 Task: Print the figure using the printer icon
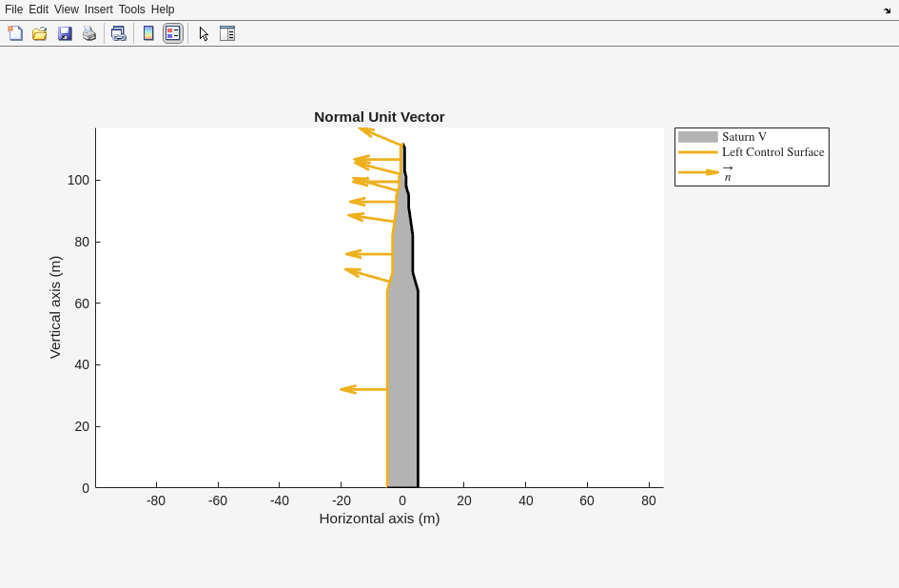(x=89, y=33)
